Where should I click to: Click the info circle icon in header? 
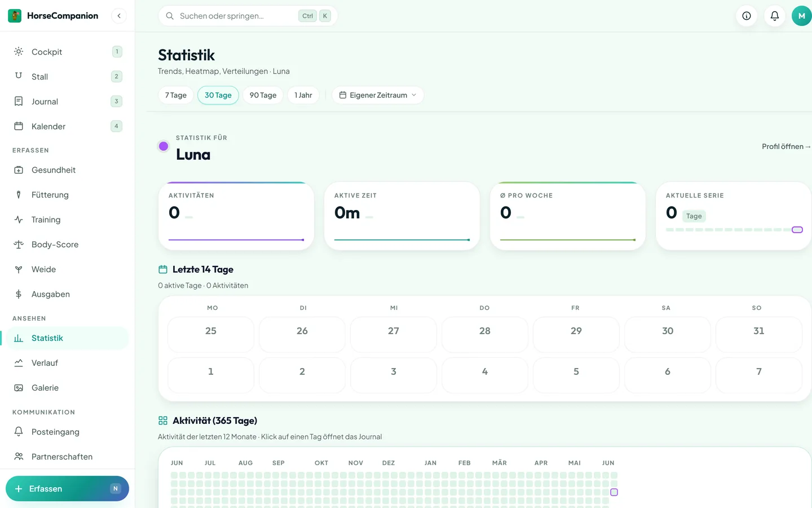tap(747, 16)
